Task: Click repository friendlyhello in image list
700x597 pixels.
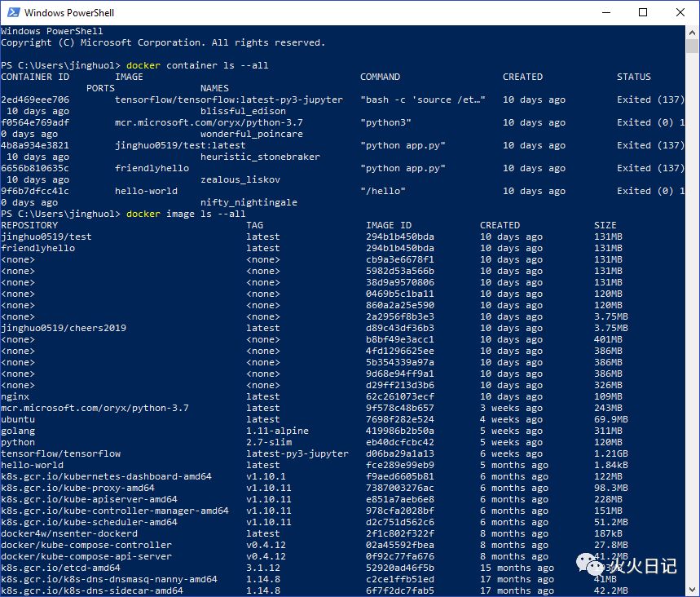Action: (38, 248)
